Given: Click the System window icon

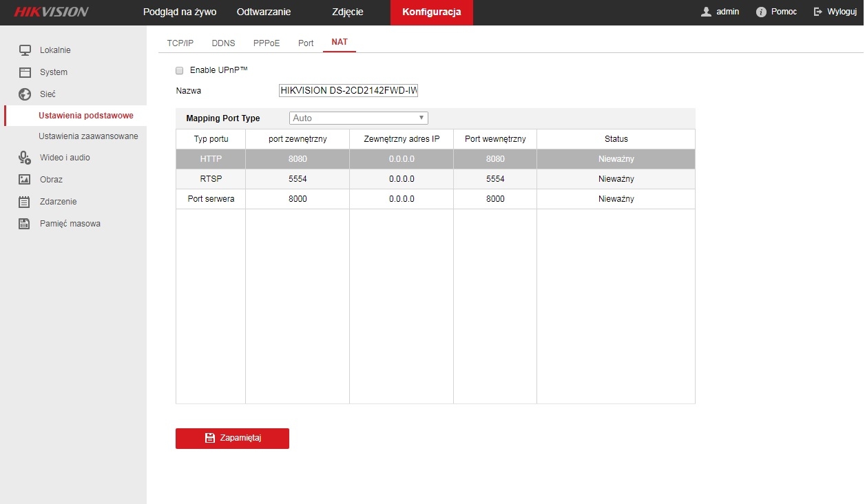Looking at the screenshot, I should click(25, 72).
